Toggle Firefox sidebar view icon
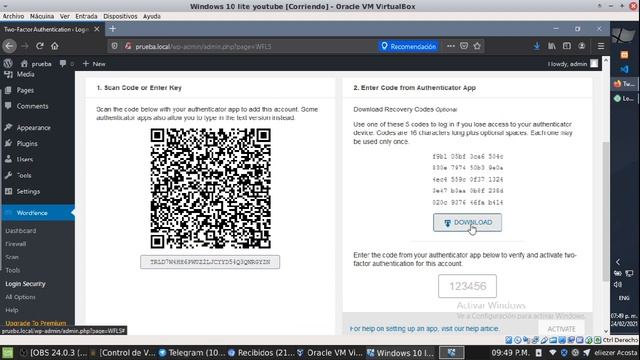The image size is (640, 360). pyautogui.click(x=567, y=46)
